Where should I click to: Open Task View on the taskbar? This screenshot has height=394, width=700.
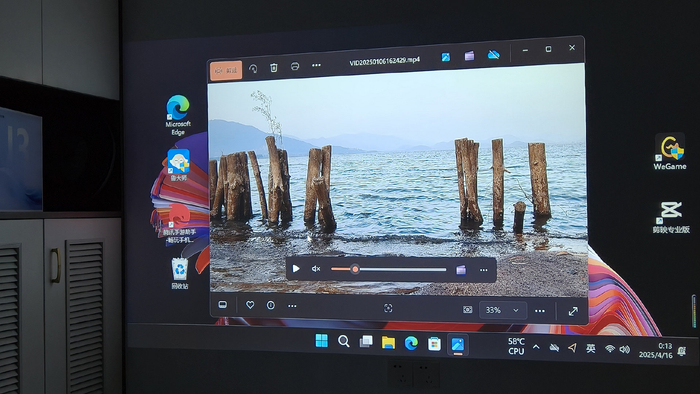click(x=366, y=342)
